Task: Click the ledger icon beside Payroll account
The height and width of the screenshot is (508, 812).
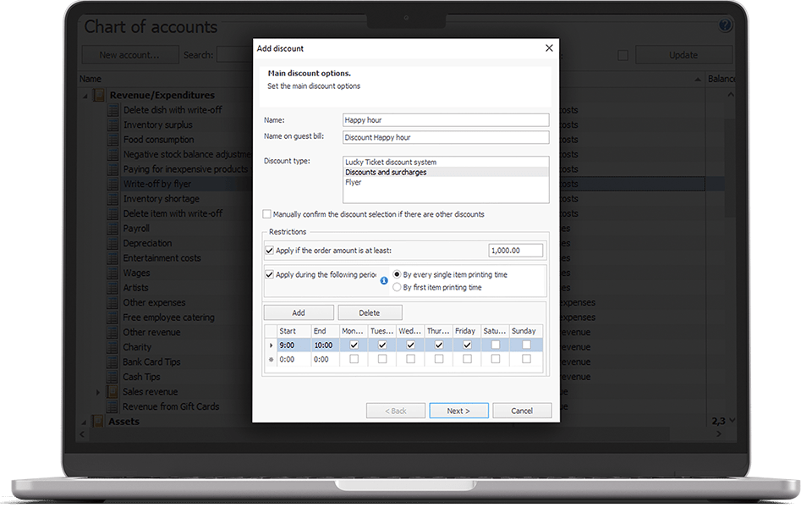Action: (112, 228)
